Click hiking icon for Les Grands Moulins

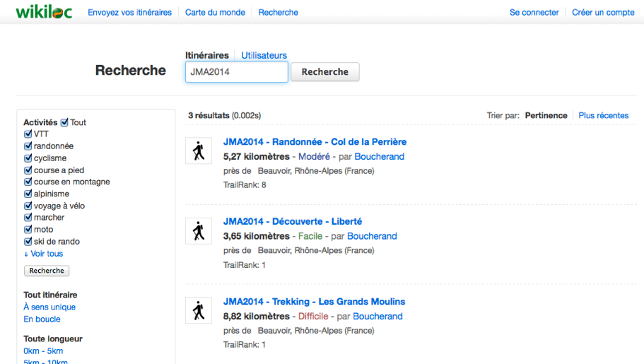click(199, 310)
